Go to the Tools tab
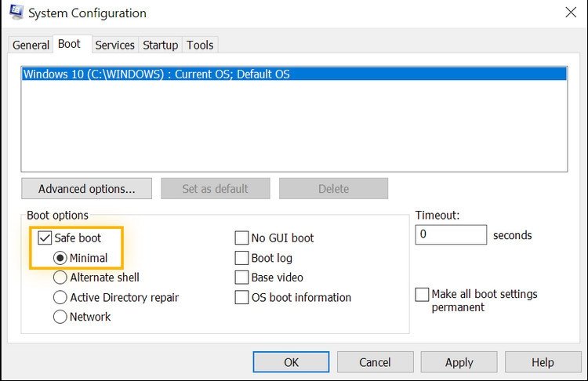This screenshot has height=381, width=588. pyautogui.click(x=200, y=45)
